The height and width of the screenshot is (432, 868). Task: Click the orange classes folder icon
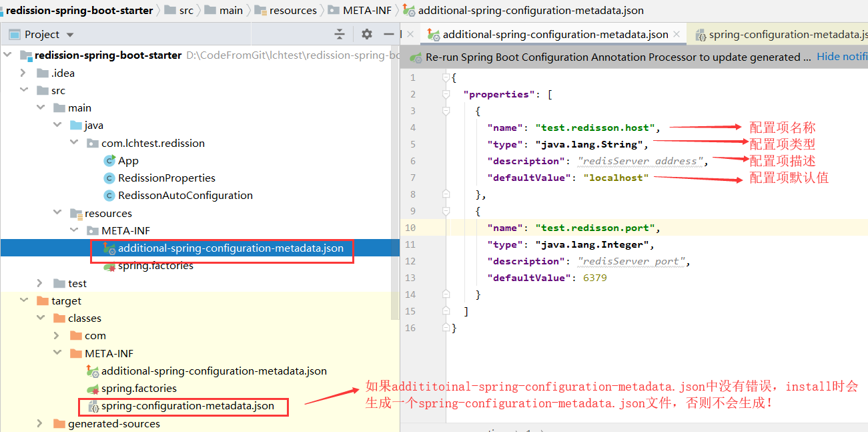point(59,318)
